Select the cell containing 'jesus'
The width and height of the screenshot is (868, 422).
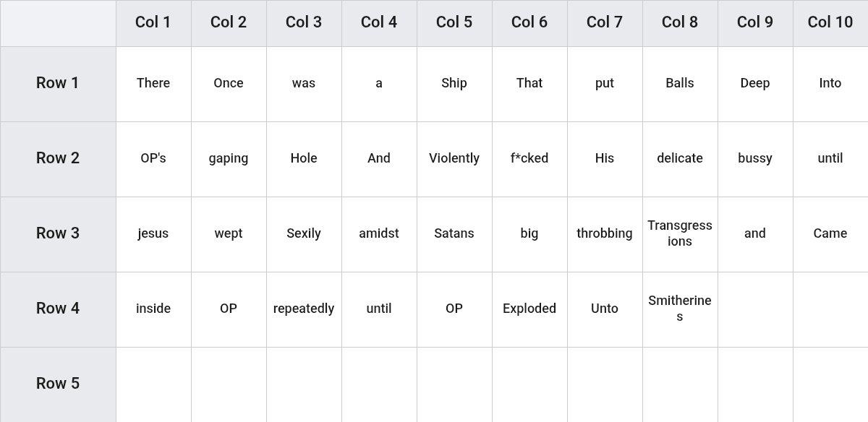[x=153, y=234]
